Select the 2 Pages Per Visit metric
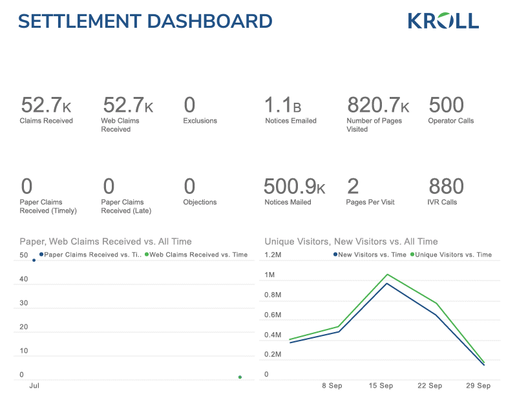Viewport: 517px width, 420px height. click(370, 191)
